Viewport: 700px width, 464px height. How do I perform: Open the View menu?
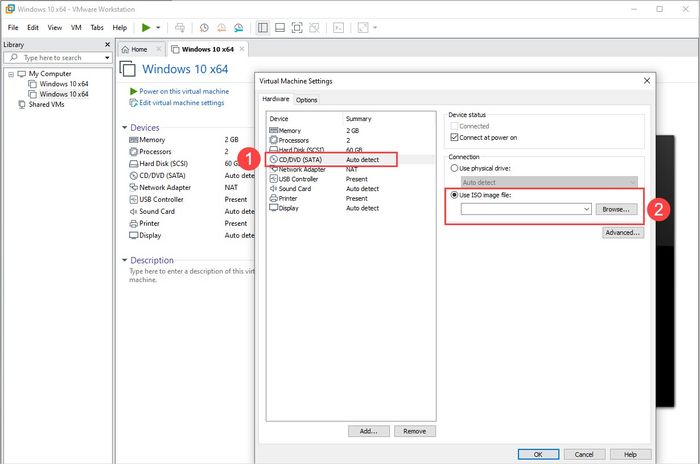click(x=54, y=28)
